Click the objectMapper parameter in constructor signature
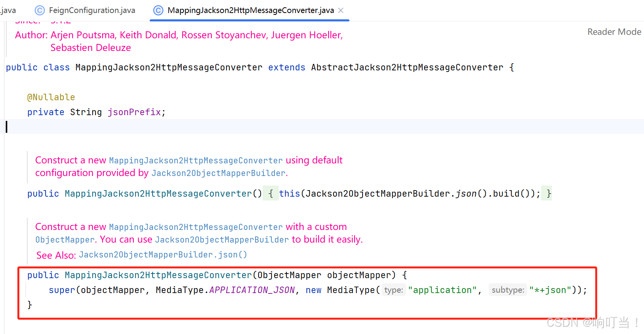The image size is (644, 334). (359, 275)
